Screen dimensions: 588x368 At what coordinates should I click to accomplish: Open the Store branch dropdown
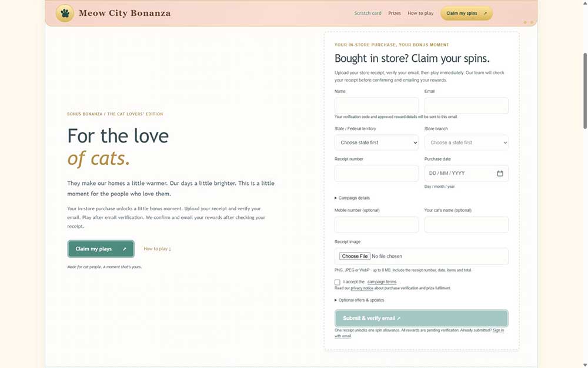click(466, 142)
